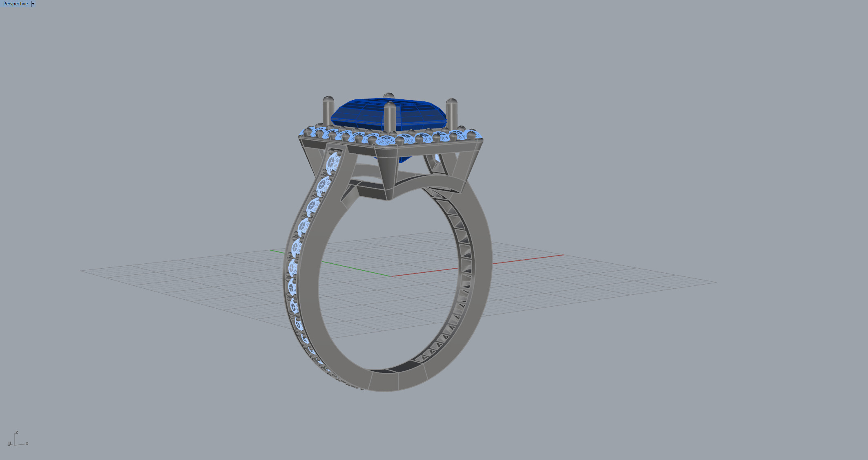
Task: Select the world axis icon showing z, y, x
Action: tap(18, 438)
